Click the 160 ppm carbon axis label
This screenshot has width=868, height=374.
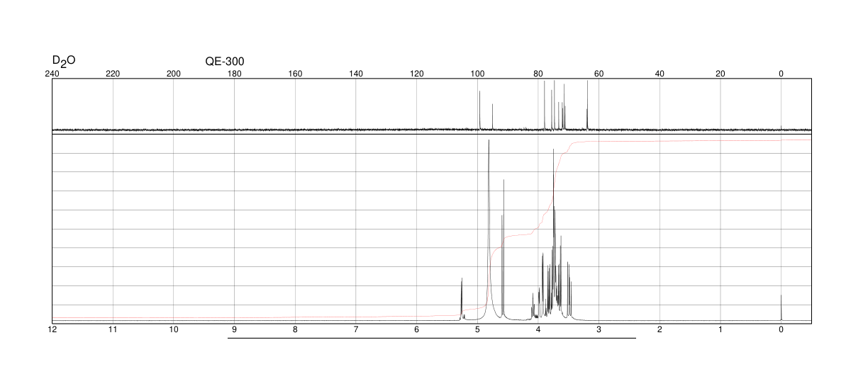point(295,74)
